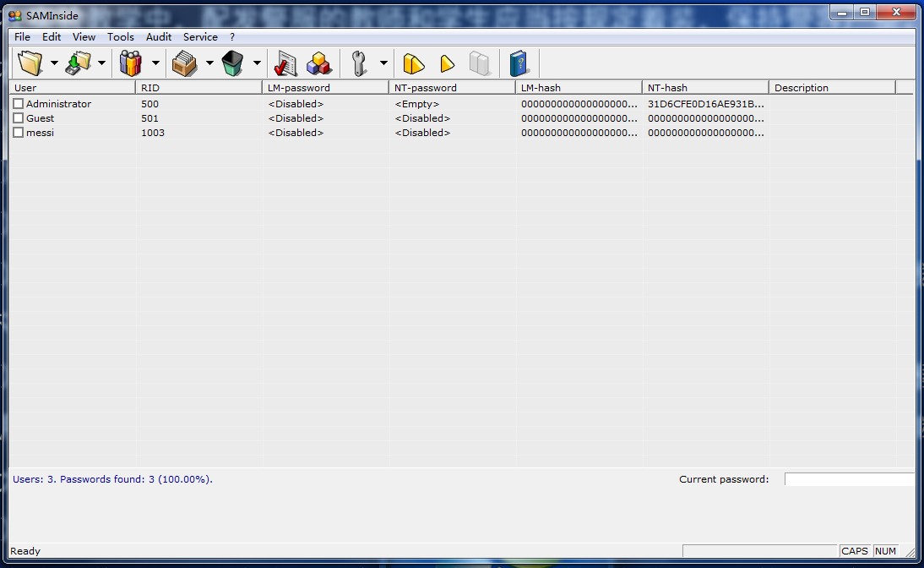Open the Edit menu

[52, 36]
